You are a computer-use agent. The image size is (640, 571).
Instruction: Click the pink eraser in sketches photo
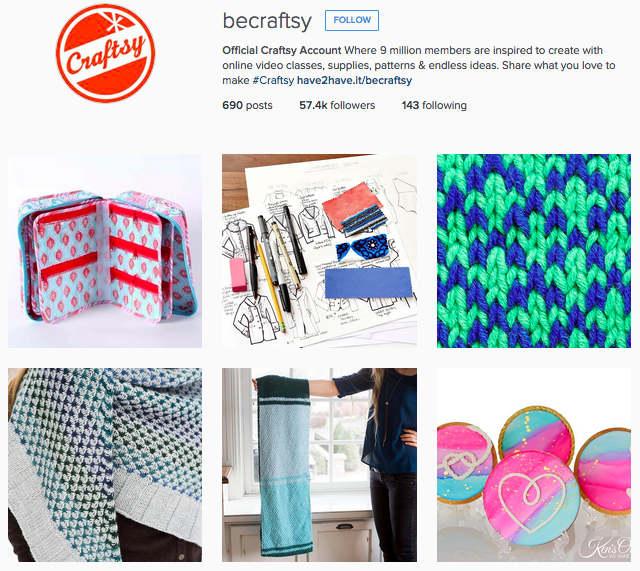pyautogui.click(x=238, y=275)
